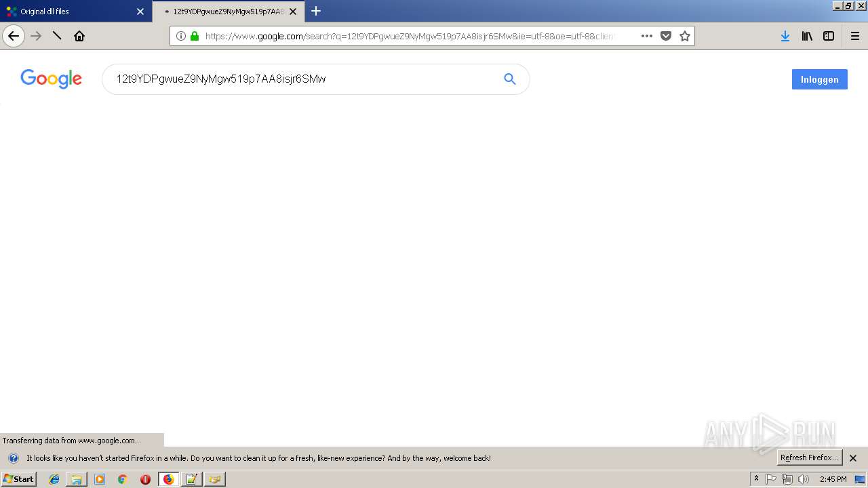Screen dimensions: 868x488
Task: Launch Google Chrome from the taskbar
Action: 123,479
